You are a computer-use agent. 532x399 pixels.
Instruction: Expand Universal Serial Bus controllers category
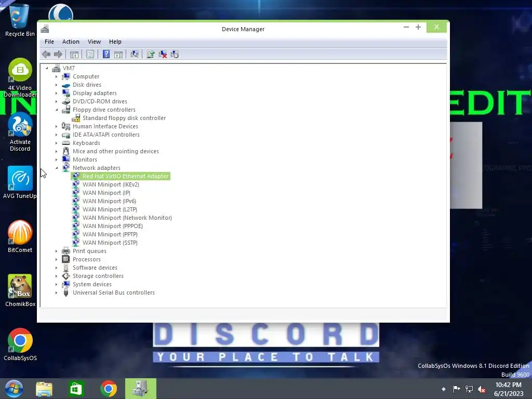(x=56, y=292)
